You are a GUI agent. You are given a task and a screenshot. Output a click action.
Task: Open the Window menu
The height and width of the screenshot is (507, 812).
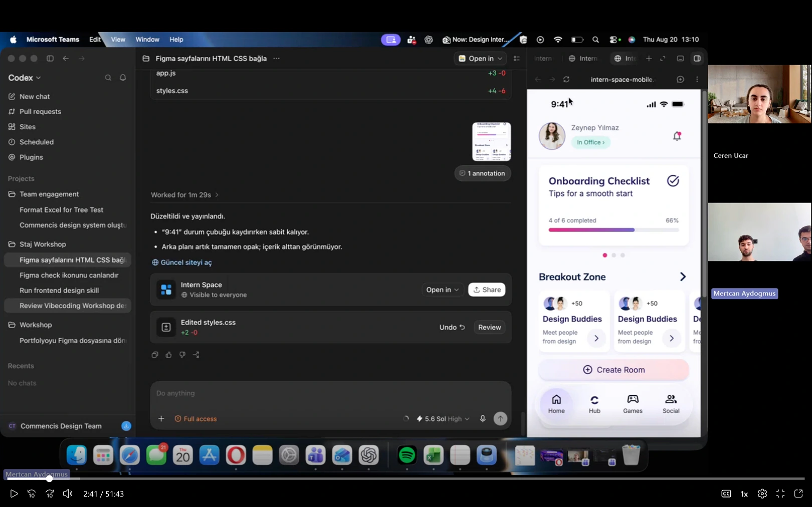147,40
